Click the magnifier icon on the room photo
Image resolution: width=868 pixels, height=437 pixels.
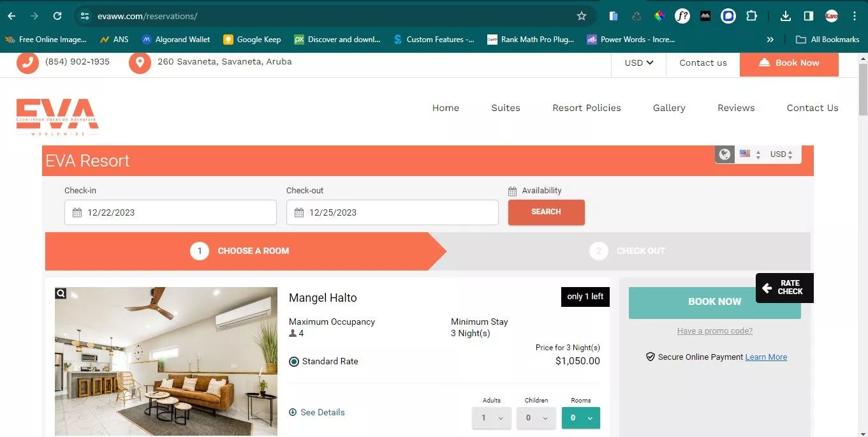click(61, 293)
